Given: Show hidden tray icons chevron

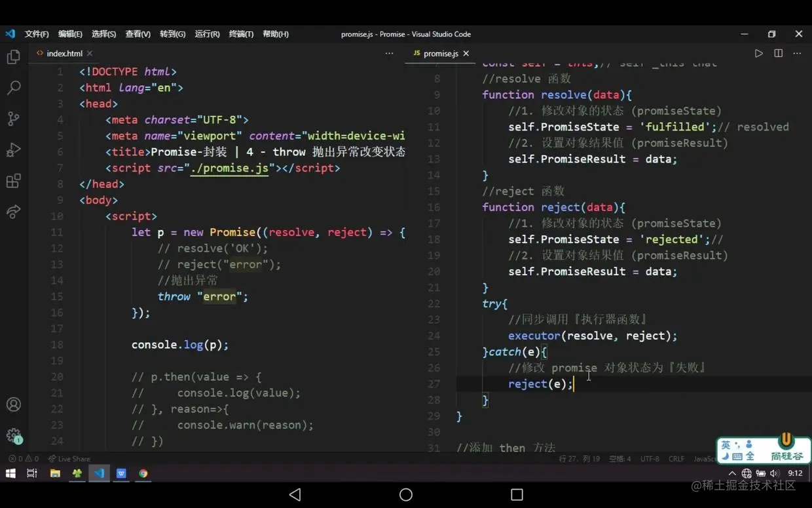Looking at the screenshot, I should 732,473.
